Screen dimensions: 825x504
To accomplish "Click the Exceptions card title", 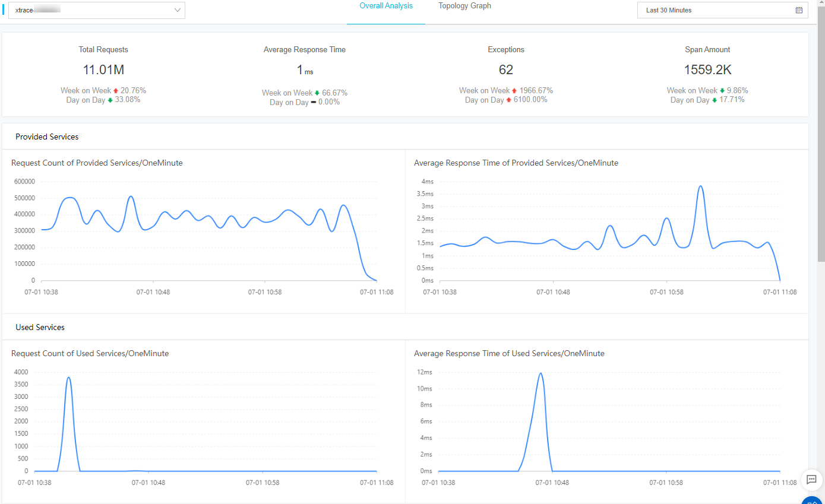I will tap(506, 50).
